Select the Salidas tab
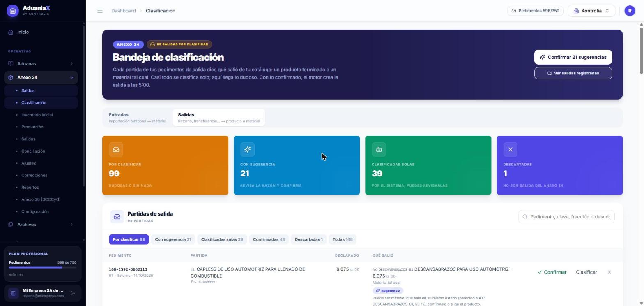Viewport: 644px width, 306px height. click(x=219, y=118)
